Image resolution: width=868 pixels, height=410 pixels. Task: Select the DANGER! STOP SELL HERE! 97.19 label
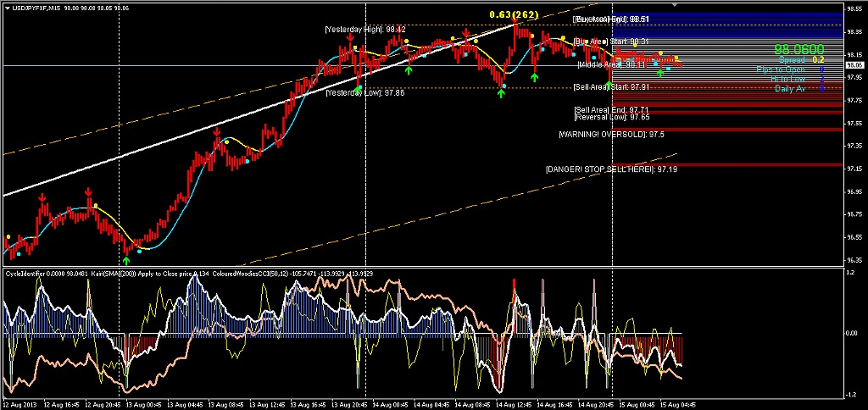pos(611,169)
